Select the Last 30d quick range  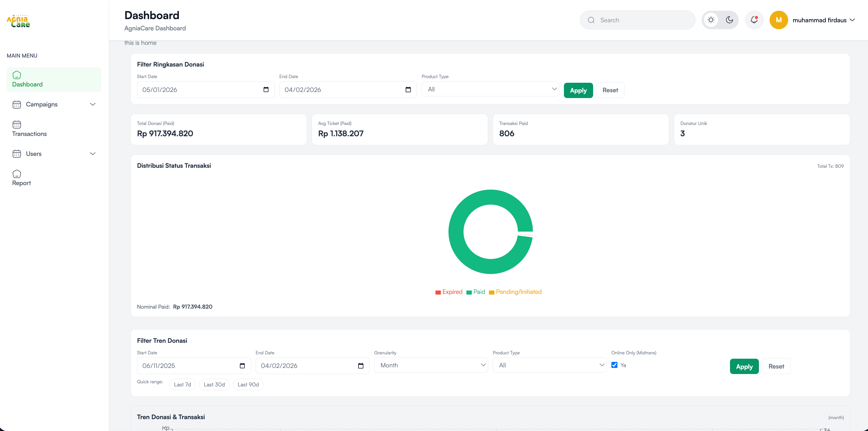(x=214, y=384)
